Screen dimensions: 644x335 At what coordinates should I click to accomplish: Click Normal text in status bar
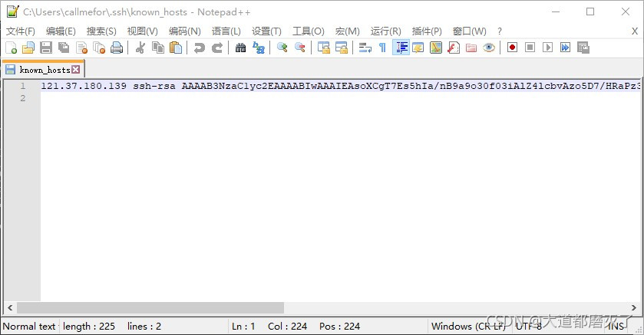[x=28, y=327]
